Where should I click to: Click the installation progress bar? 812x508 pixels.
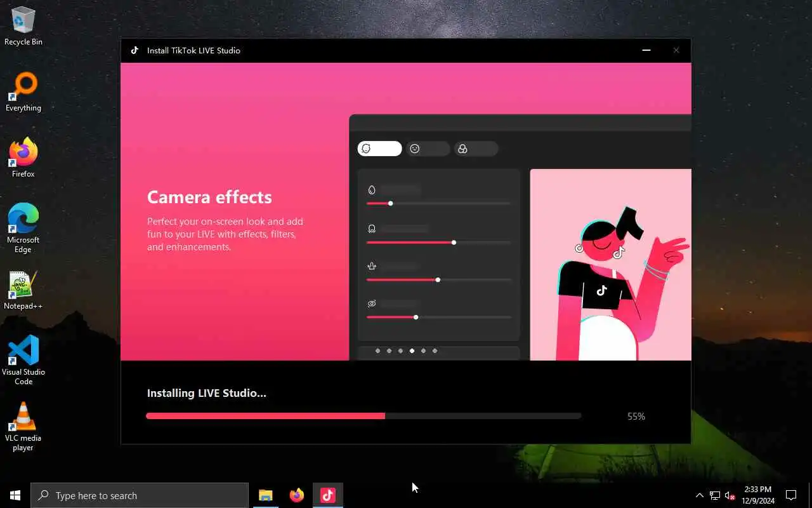pyautogui.click(x=363, y=416)
